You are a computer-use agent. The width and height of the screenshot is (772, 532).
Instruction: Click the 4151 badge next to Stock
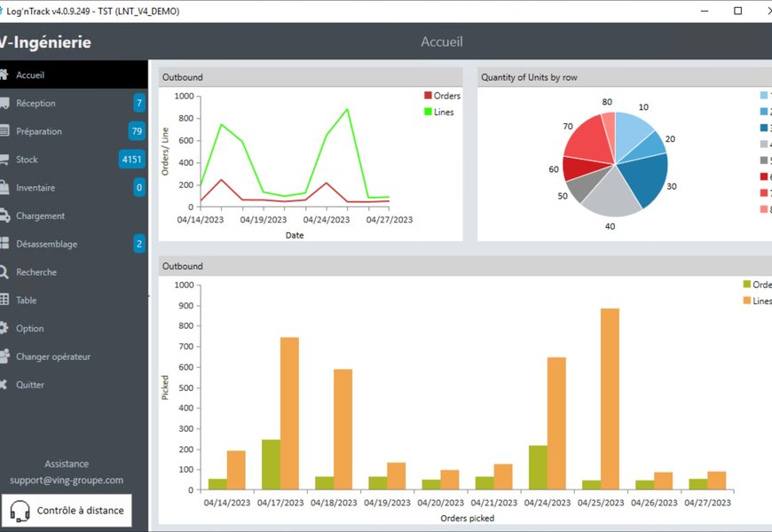tap(131, 160)
